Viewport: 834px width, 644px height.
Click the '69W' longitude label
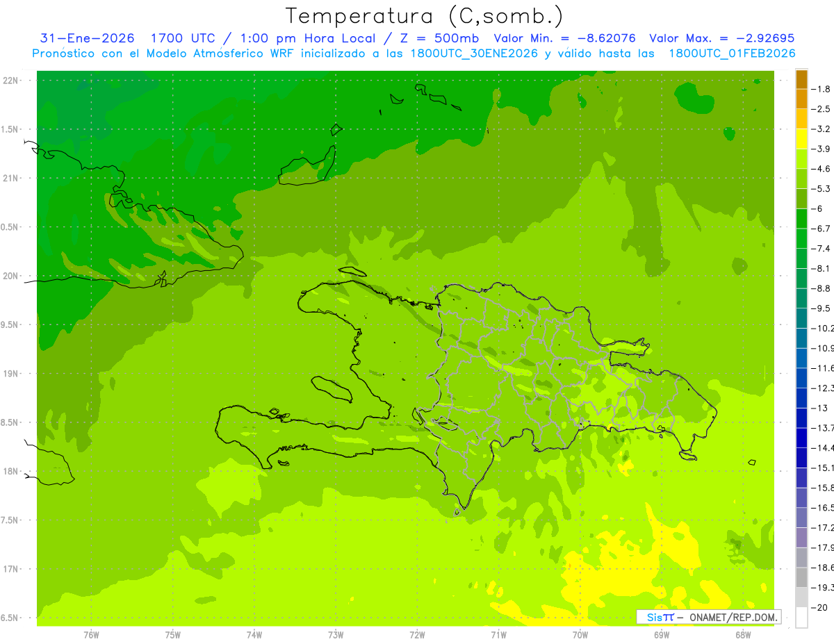coord(662,635)
